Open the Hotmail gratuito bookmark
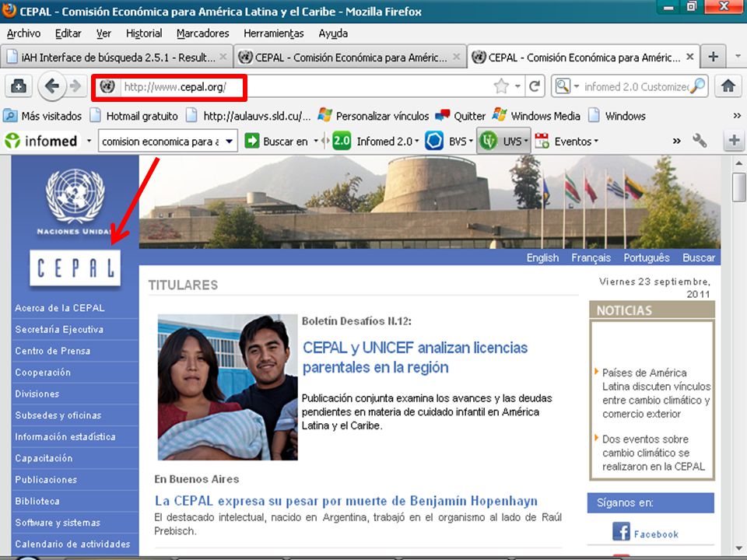Screen dimensions: 747x560 coord(135,116)
